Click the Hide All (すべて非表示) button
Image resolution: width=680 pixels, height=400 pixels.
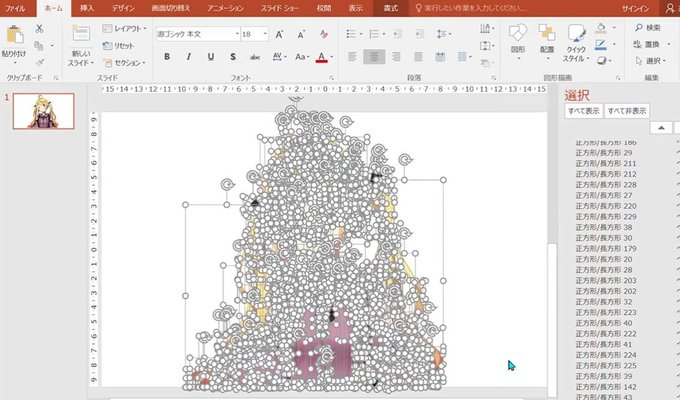[x=627, y=111]
